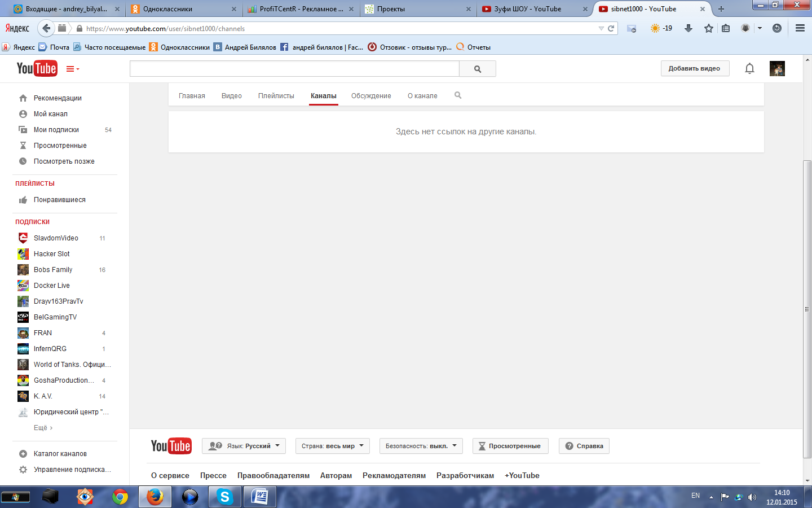Click the search magnifier button
The image size is (812, 508).
point(478,69)
